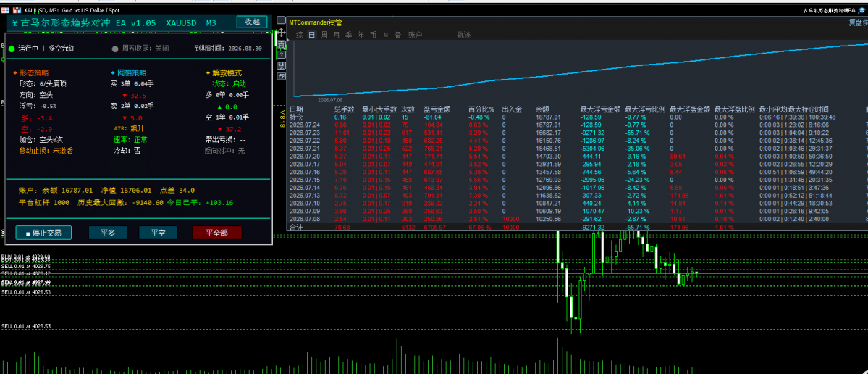Viewport: 868px width, 374px height.
Task: Collapse the EA panel with 收起
Action: pos(253,22)
